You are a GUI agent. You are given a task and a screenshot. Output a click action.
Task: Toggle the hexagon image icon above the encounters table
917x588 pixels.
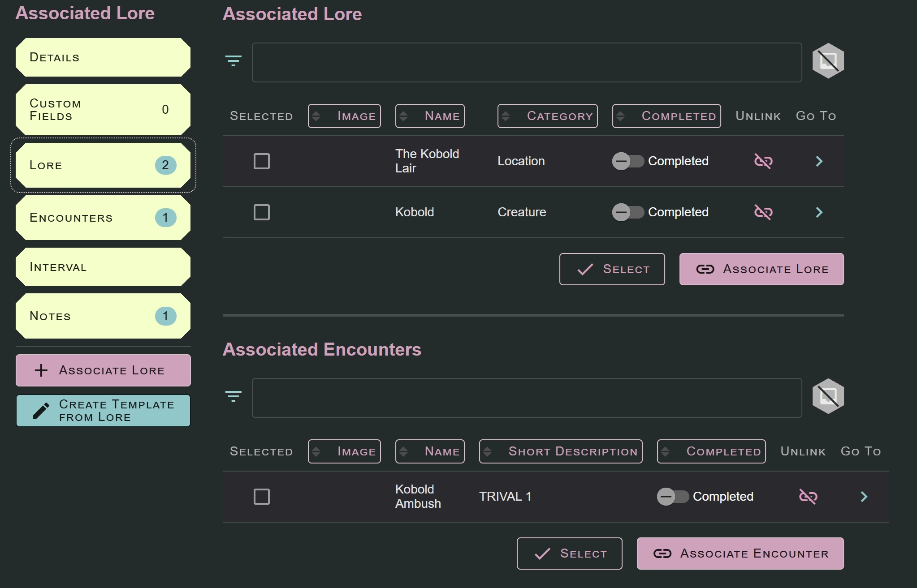pos(828,396)
